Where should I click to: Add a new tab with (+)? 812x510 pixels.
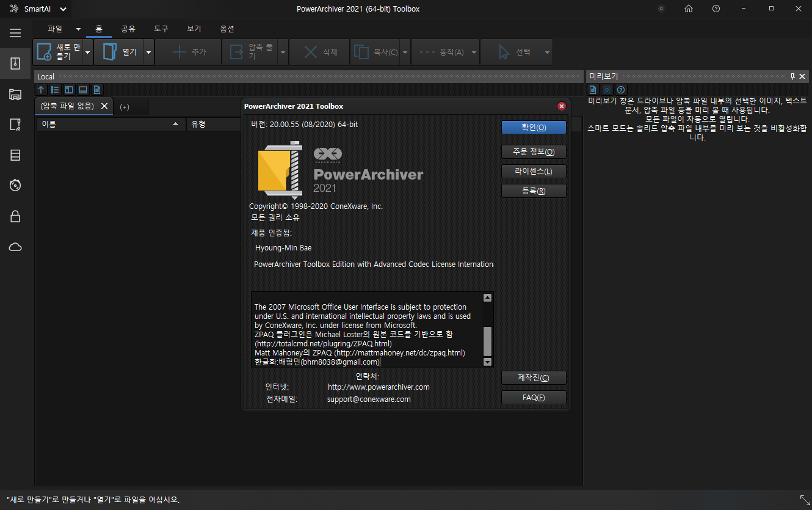(x=125, y=107)
